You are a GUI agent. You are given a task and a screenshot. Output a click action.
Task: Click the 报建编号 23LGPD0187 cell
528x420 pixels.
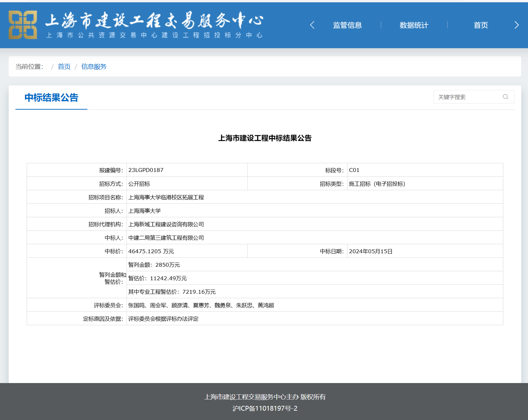145,170
